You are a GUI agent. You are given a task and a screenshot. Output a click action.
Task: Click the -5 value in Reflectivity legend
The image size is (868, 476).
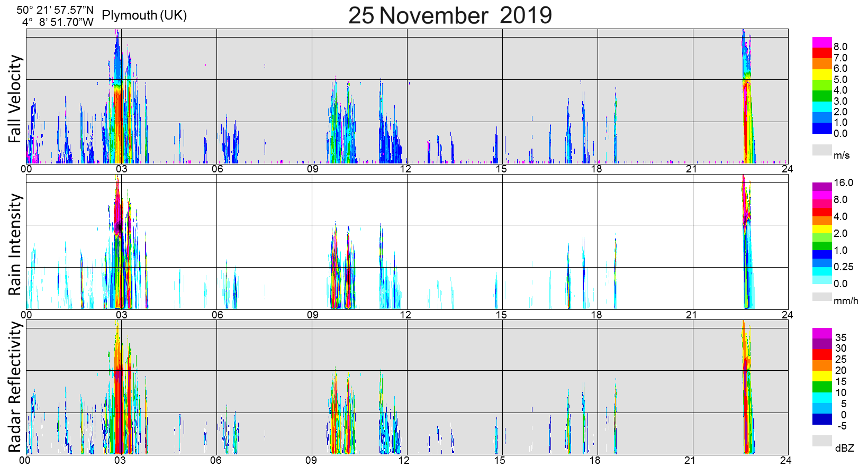coord(842,426)
